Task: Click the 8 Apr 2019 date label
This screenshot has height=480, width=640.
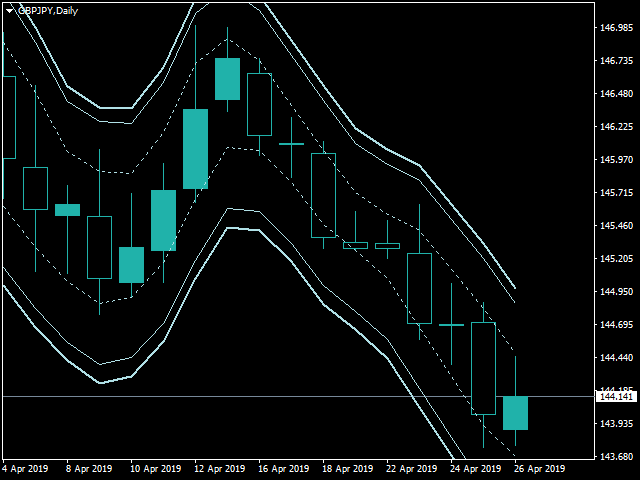Action: tap(89, 469)
